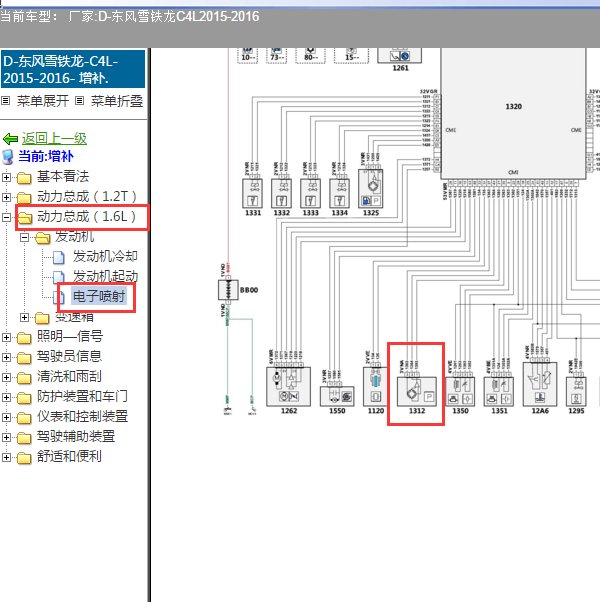Click injector component 1334 symbol
The height and width of the screenshot is (602, 600).
339,193
